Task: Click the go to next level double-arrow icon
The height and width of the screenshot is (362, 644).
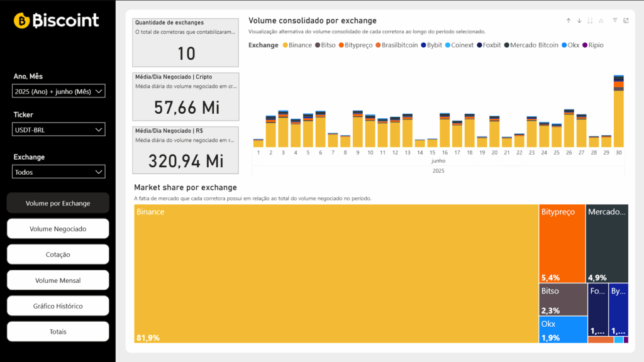Action: click(x=590, y=21)
